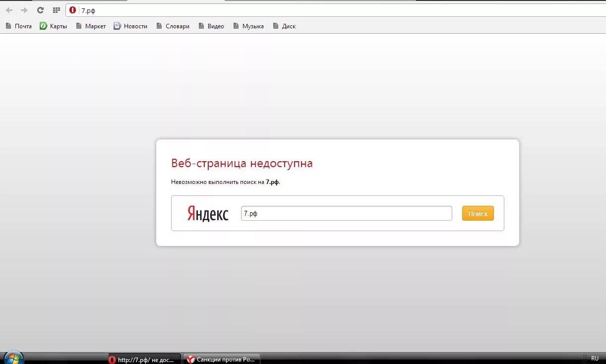
Task: Click the Opera icon in address bar
Action: (73, 10)
